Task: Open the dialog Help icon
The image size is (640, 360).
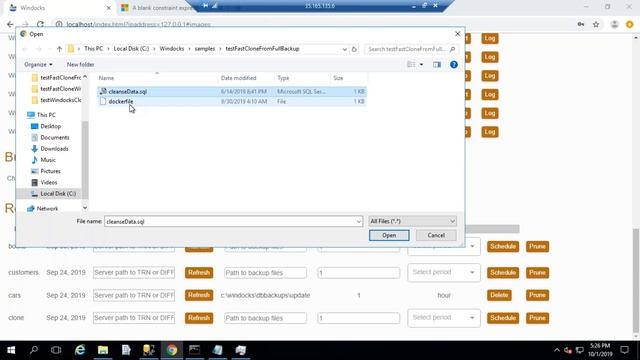Action: [453, 64]
